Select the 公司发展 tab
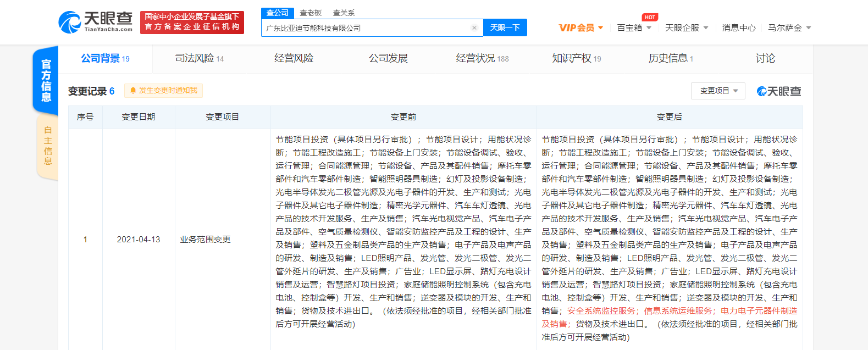The image size is (868, 350). pyautogui.click(x=388, y=58)
